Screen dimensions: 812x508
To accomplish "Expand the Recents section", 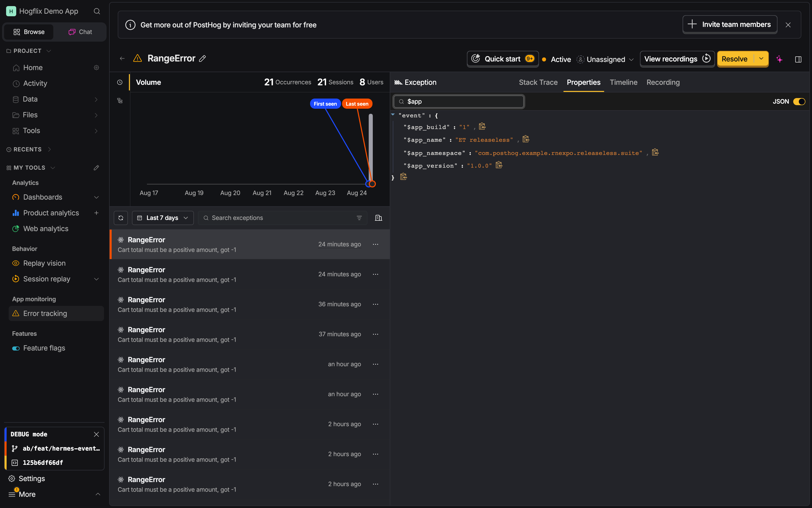I will pos(49,150).
